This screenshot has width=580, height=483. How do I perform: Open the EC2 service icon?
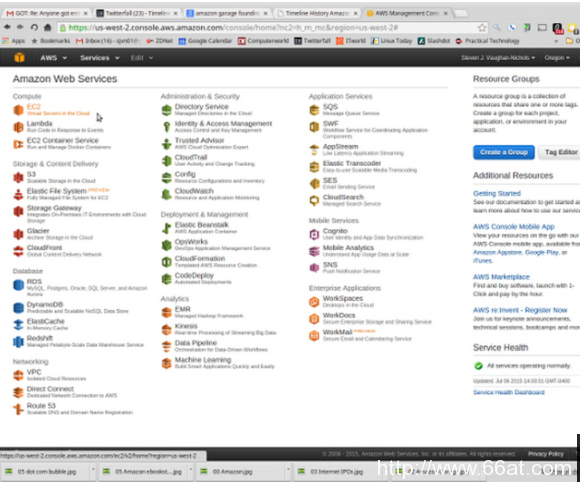pyautogui.click(x=18, y=110)
